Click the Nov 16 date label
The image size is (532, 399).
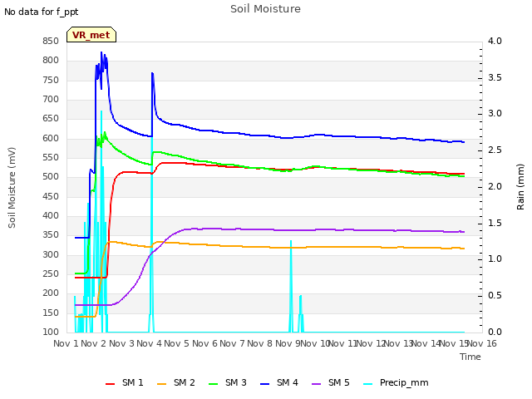[x=482, y=343]
